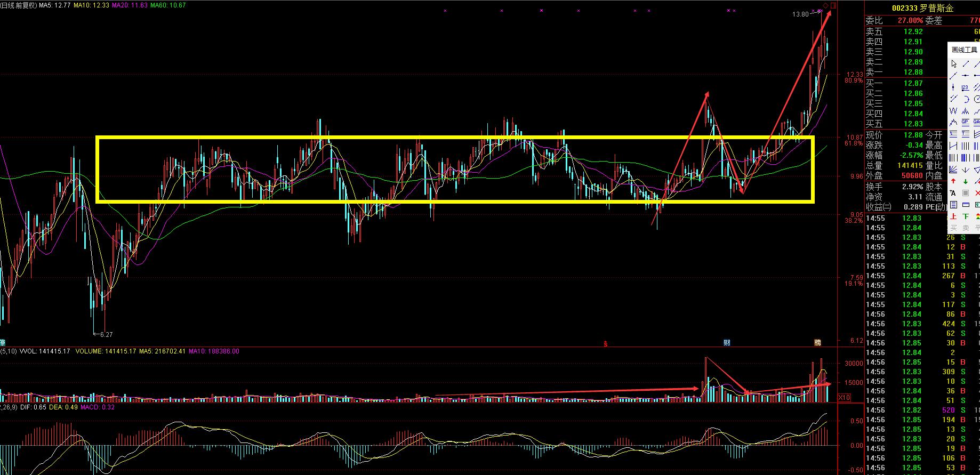Choose the arc drawing tool
Screen dimensions: 980x475
click(x=966, y=99)
